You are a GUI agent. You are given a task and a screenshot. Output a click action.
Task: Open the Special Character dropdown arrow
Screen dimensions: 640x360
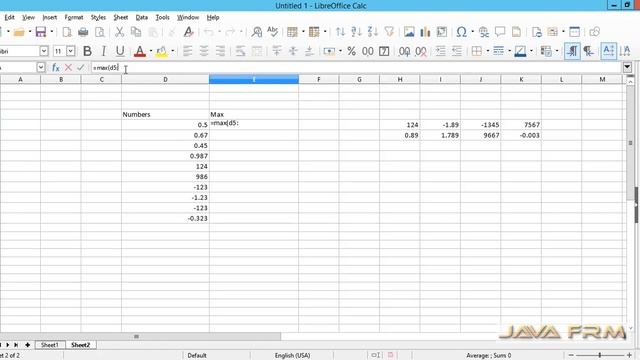[x=473, y=32]
